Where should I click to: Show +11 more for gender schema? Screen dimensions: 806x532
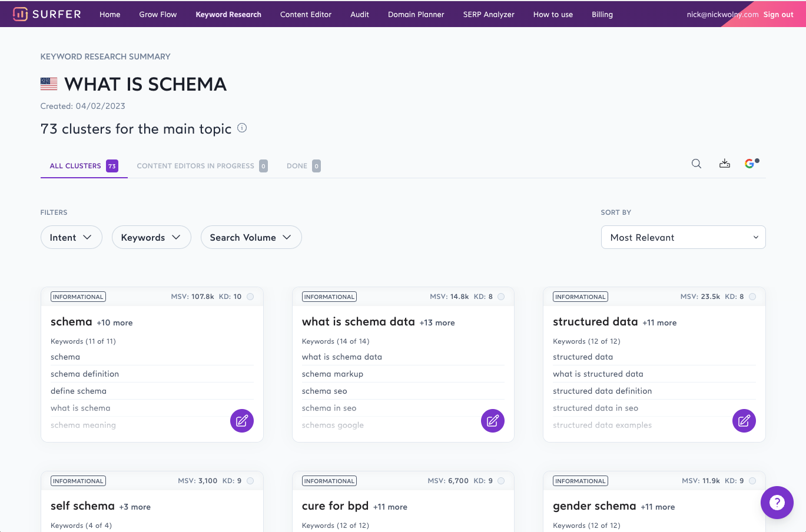(658, 507)
